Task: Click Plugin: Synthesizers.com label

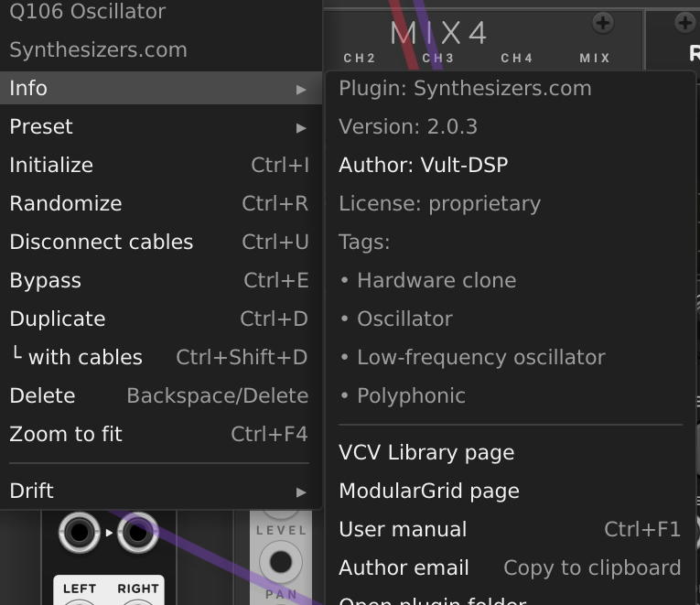Action: (x=465, y=88)
